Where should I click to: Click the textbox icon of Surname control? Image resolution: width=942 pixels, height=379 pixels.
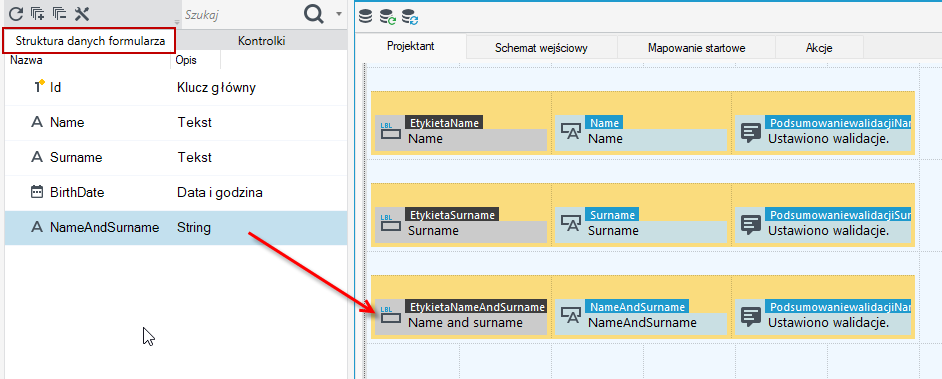[x=571, y=224]
